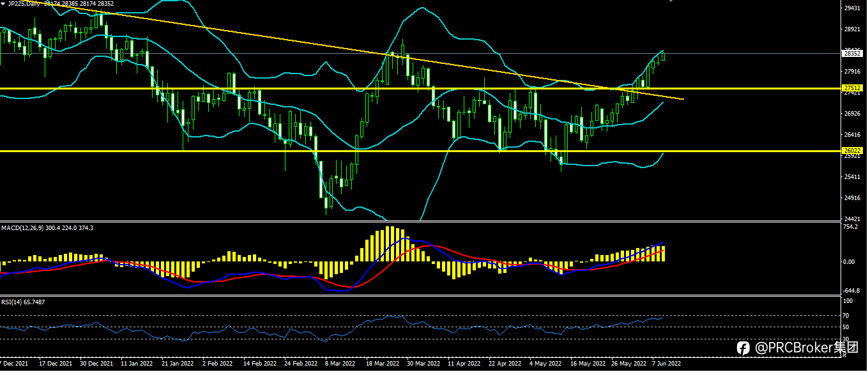Open the dropdown triangle beside JP225,Daily

(3, 4)
